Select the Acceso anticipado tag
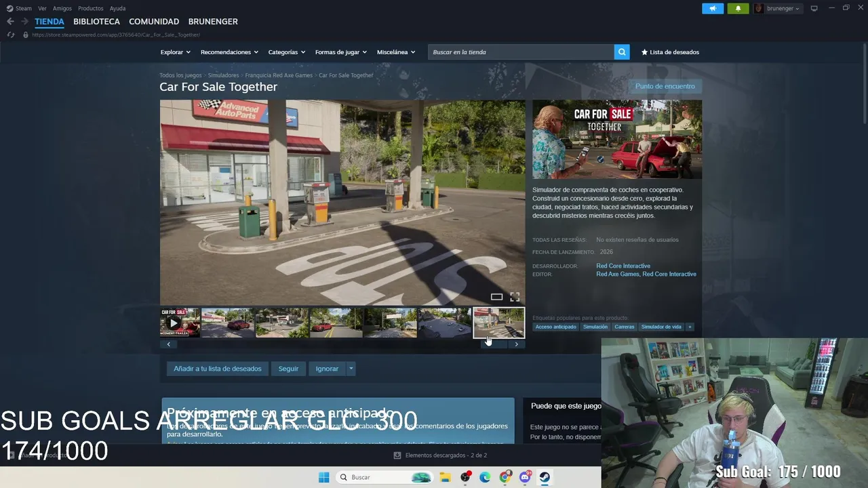Screen dimensions: 868x488 pos(555,327)
